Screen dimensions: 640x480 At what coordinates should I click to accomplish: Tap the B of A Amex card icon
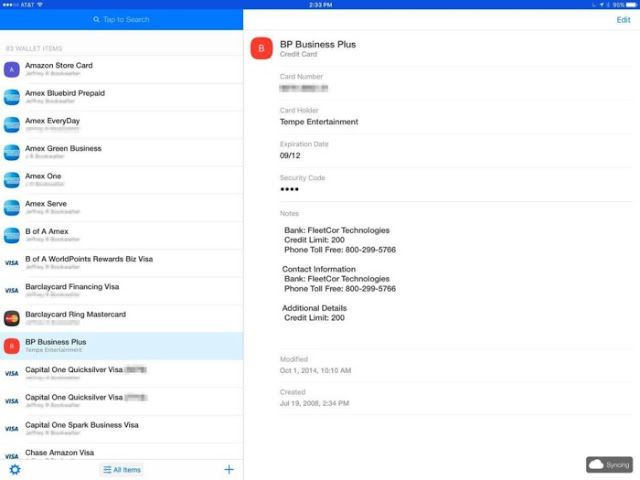coord(12,236)
